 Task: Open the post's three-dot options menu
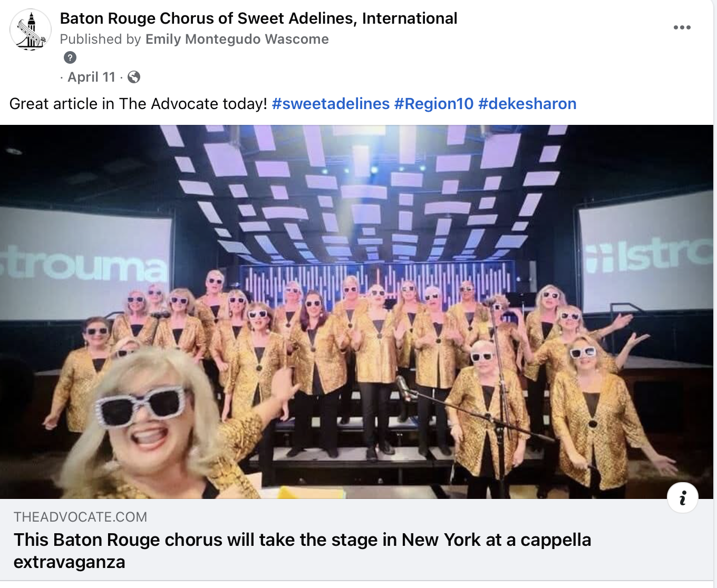[x=682, y=27]
